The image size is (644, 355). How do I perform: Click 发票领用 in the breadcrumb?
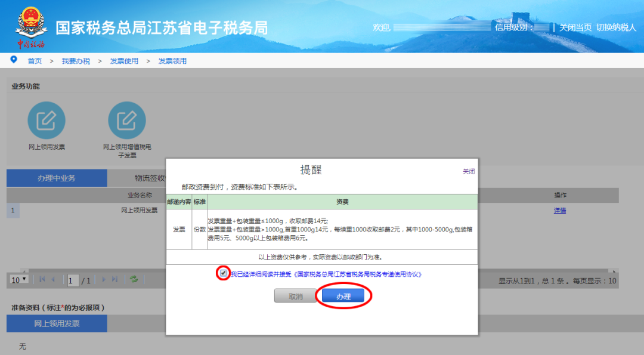click(172, 61)
